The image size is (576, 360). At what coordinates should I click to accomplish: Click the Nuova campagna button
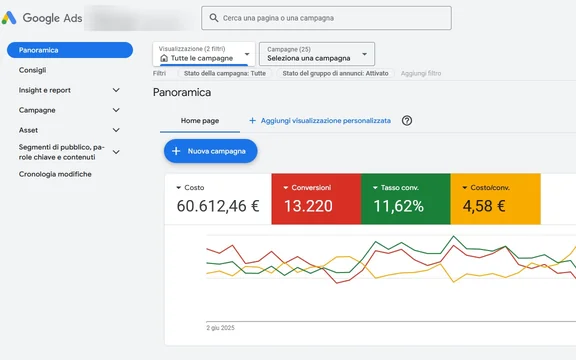210,151
